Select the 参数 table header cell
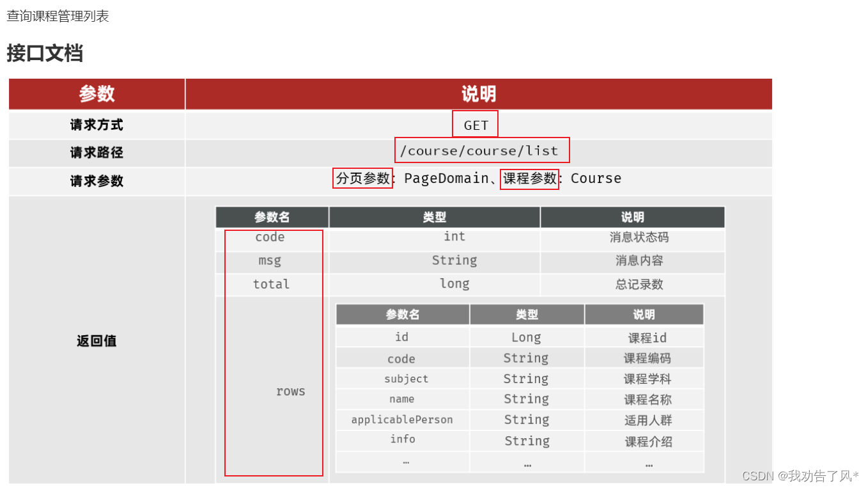 pos(96,93)
